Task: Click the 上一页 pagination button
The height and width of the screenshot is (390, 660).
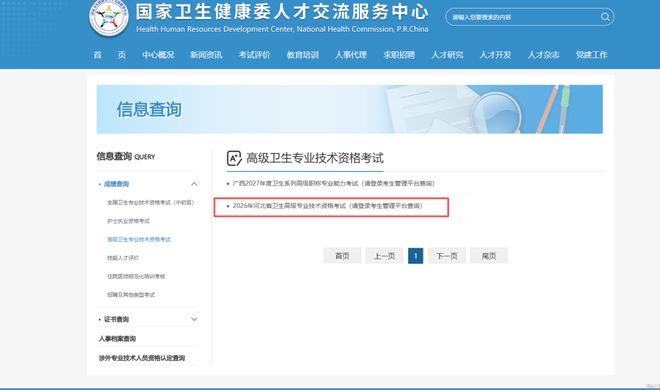Action: (384, 256)
